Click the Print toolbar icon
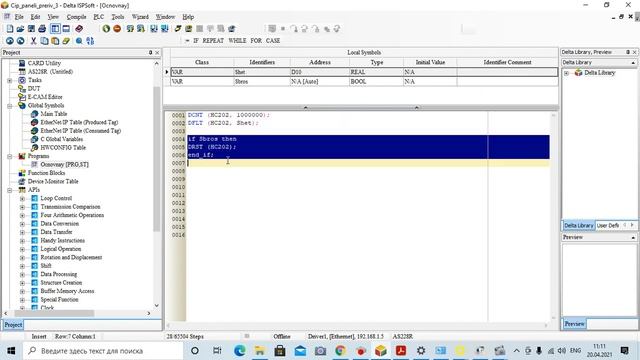 [42, 29]
